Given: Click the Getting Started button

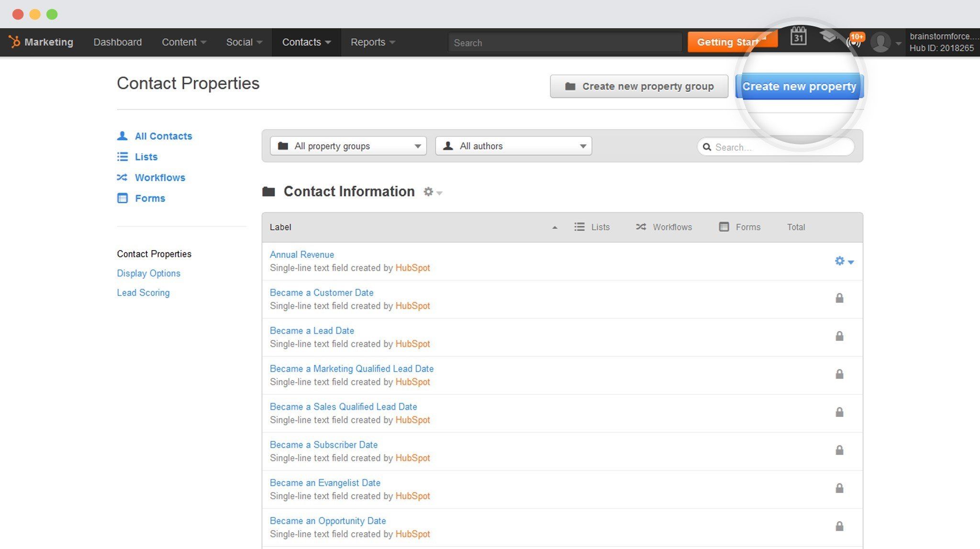Looking at the screenshot, I should click(732, 42).
